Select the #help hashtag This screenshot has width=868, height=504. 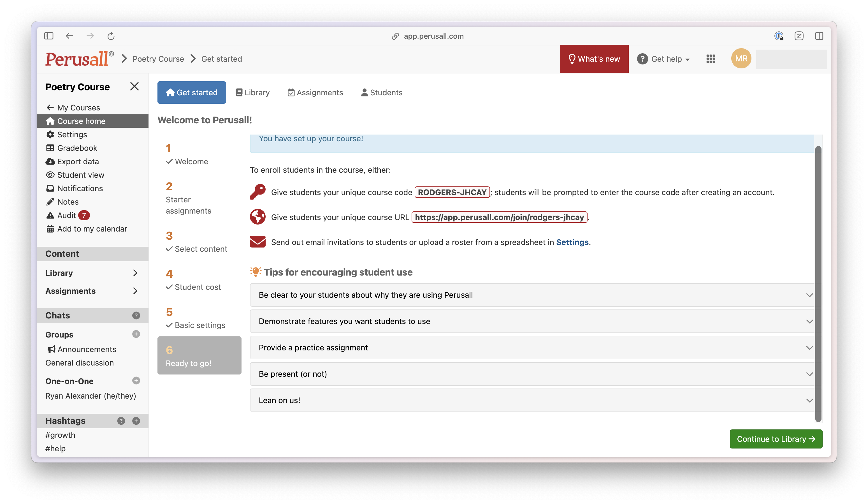[x=55, y=448]
